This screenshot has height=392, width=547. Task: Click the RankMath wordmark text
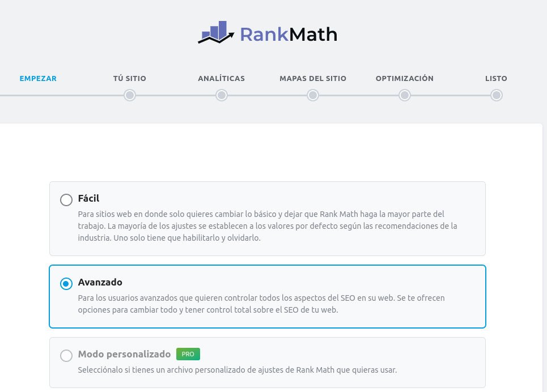pyautogui.click(x=288, y=35)
